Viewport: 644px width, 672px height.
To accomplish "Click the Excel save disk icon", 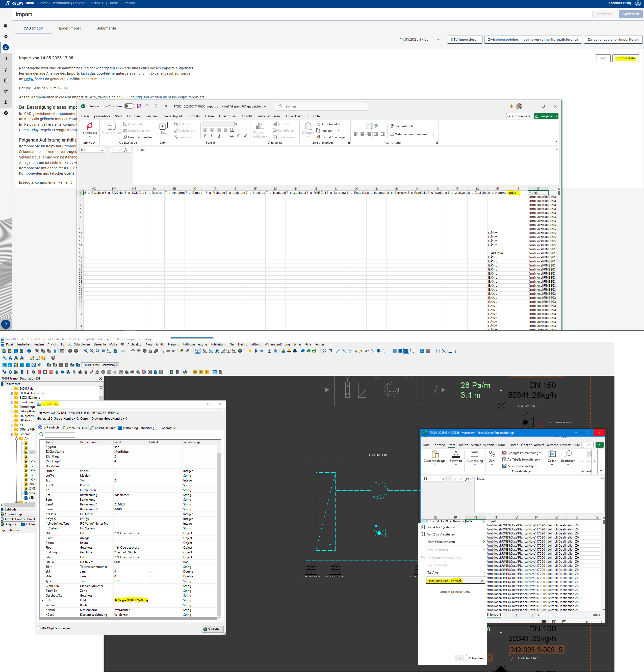I will click(139, 106).
